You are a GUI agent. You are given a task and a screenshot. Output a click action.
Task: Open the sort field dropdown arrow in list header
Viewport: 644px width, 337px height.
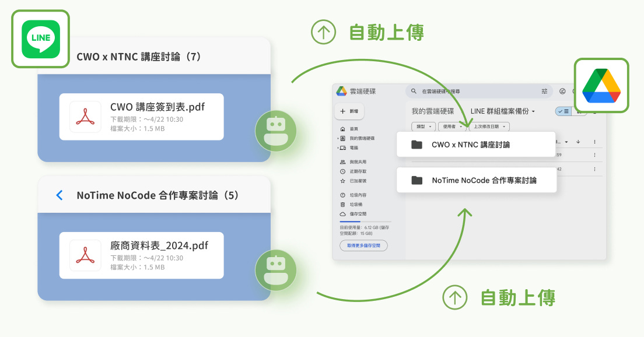pyautogui.click(x=566, y=142)
